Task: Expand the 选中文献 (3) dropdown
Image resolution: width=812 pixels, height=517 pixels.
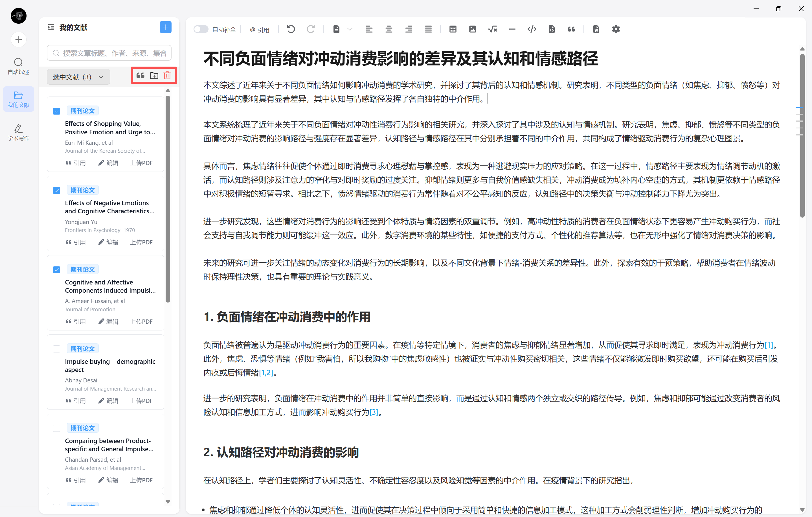Action: pyautogui.click(x=78, y=77)
